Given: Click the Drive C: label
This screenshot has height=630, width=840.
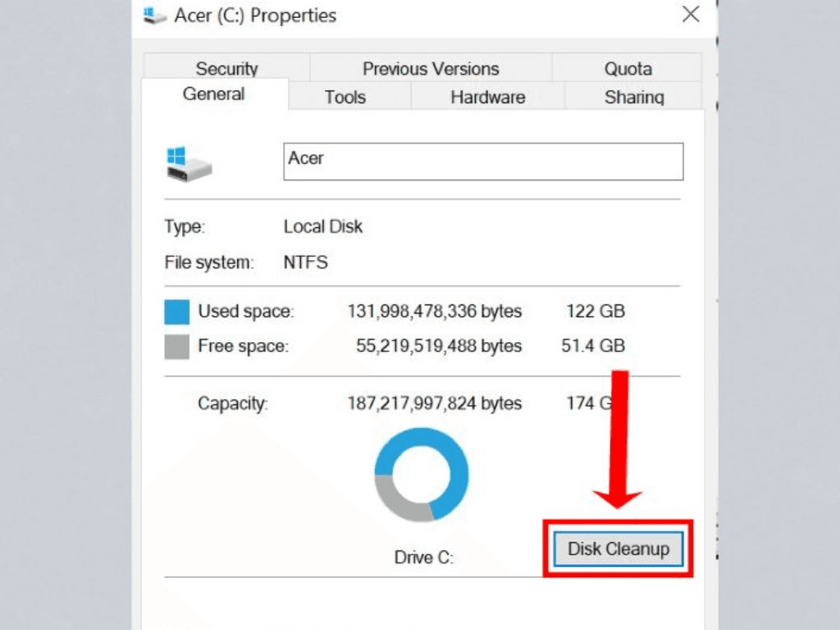Looking at the screenshot, I should click(x=423, y=558).
